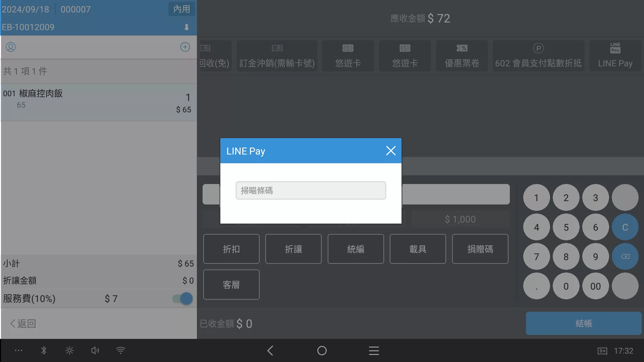
Task: Choose 訂金沖銷(需輸卡號) payment
Action: 277,56
